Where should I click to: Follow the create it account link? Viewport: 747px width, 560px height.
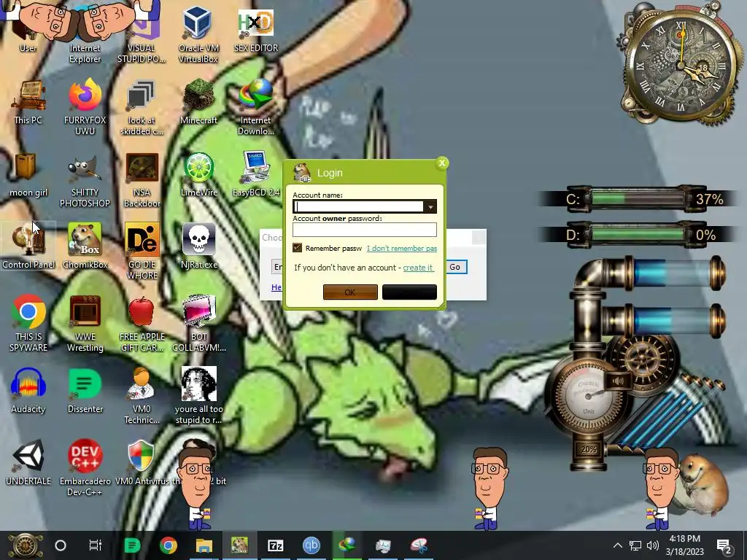418,268
